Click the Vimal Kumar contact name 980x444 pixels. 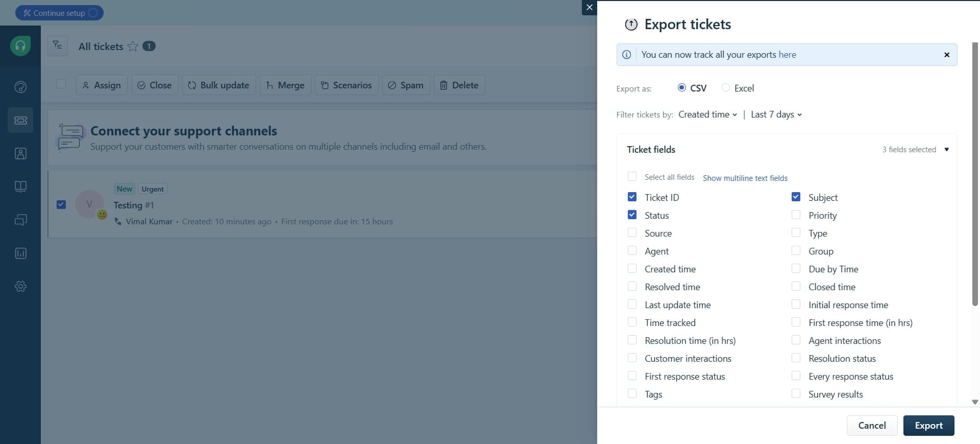149,221
